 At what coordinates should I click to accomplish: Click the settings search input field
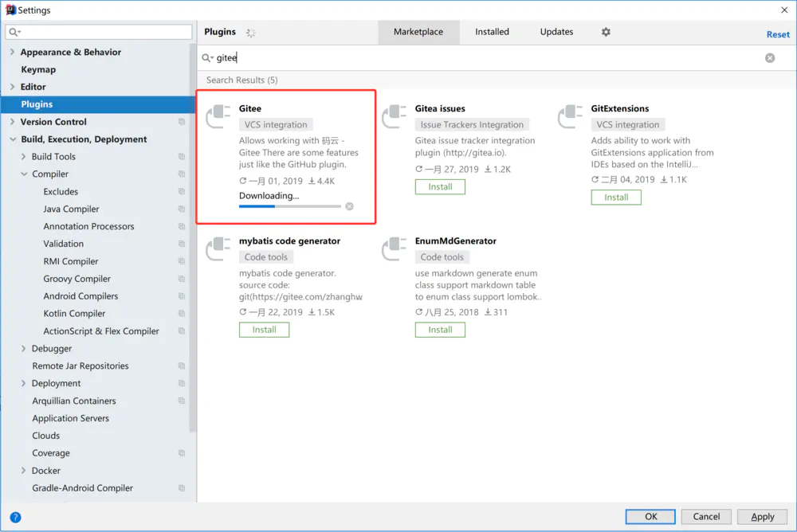[99, 32]
